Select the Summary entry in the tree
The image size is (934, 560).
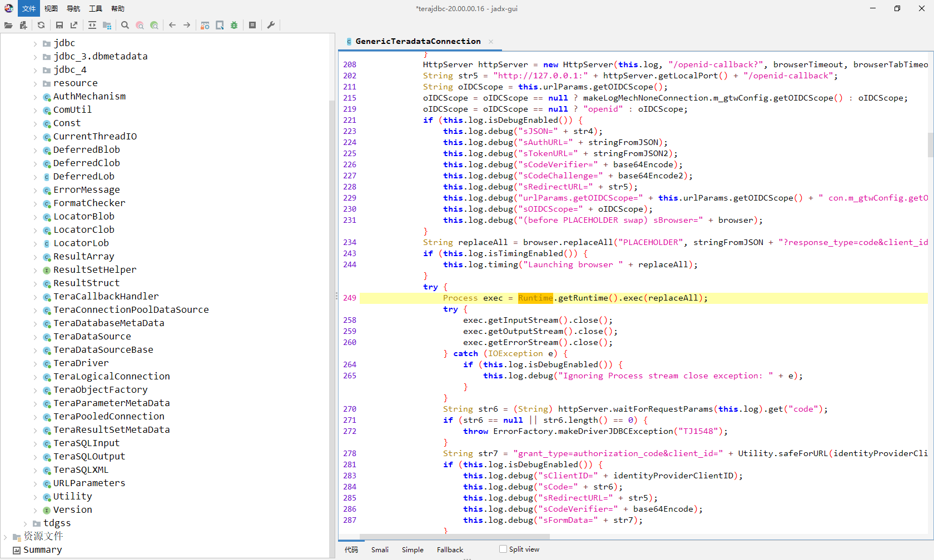click(x=43, y=550)
